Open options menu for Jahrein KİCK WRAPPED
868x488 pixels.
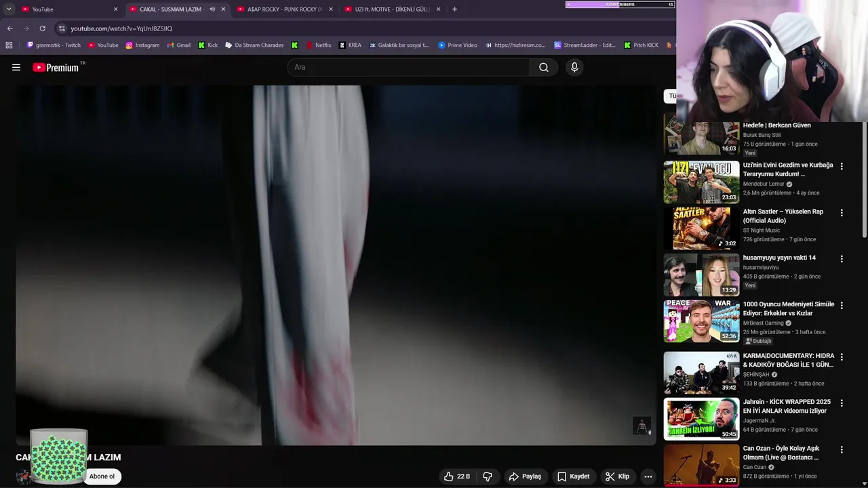(x=842, y=403)
